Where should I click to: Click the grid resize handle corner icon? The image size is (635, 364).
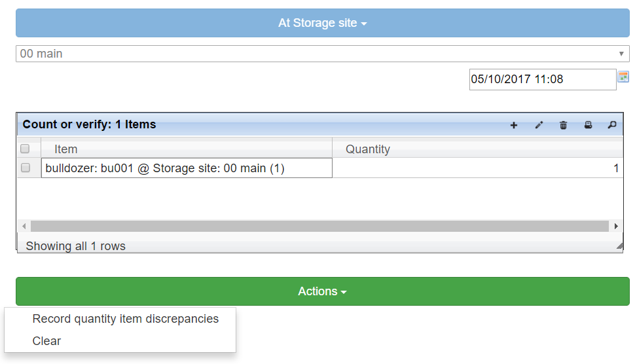[x=619, y=246]
